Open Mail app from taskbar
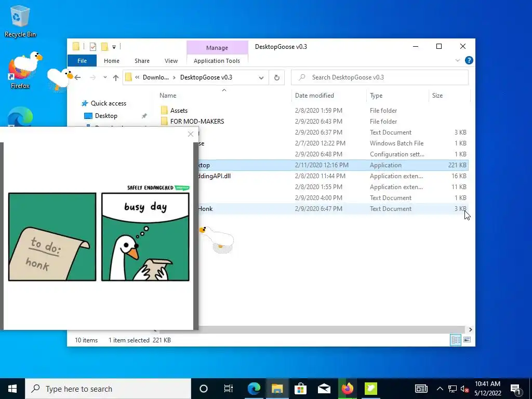This screenshot has height=399, width=532. 324,389
